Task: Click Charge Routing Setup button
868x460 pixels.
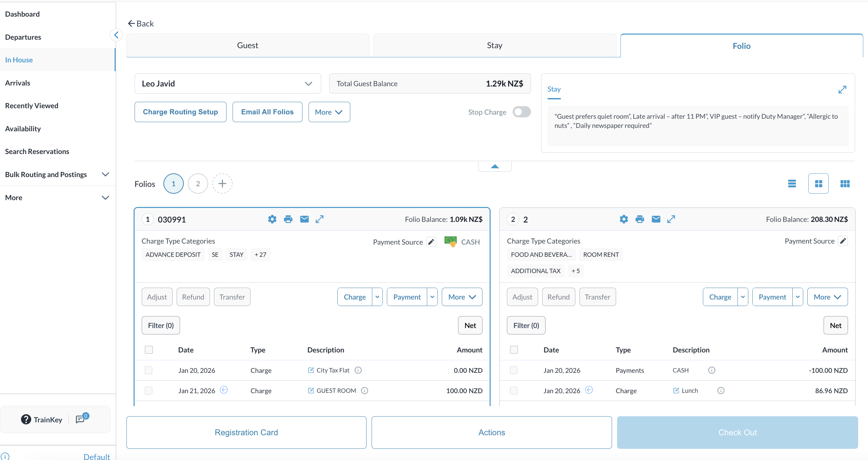Action: click(x=180, y=112)
